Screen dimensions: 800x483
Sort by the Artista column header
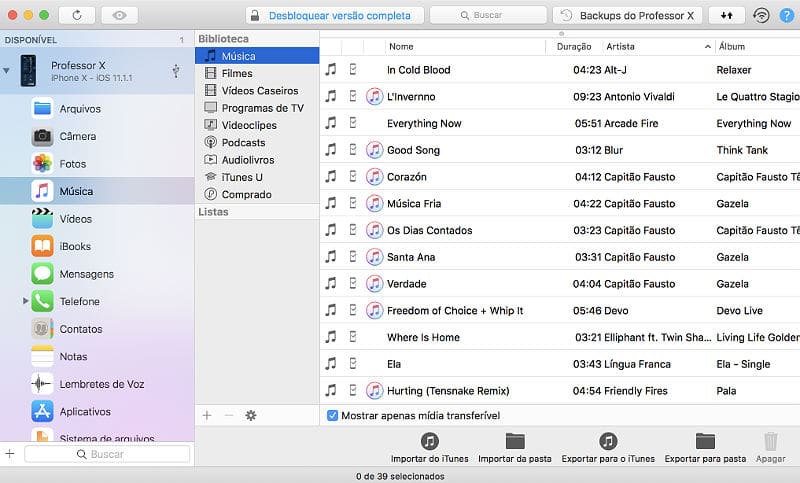pyautogui.click(x=658, y=46)
